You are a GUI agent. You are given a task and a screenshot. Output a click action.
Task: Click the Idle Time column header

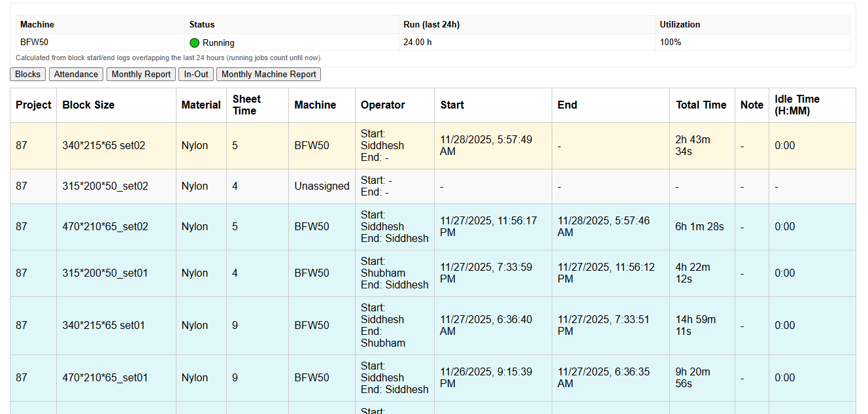(795, 105)
